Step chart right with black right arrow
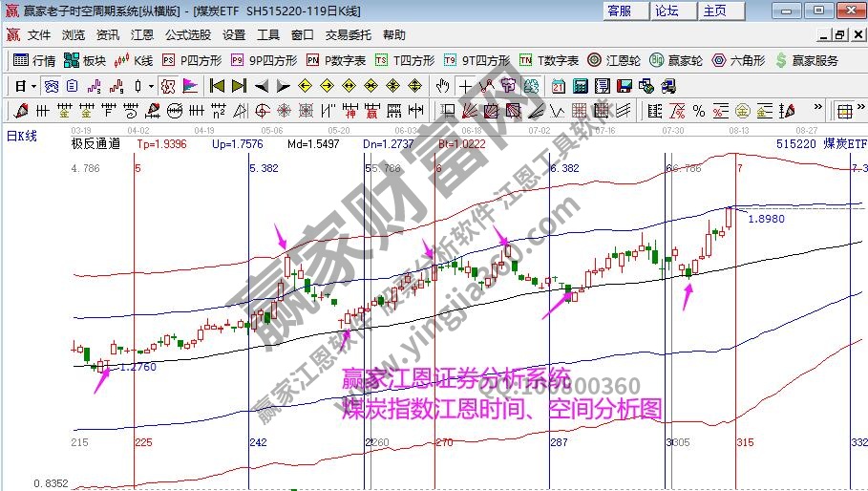Viewport: 868px width, 491px height. click(x=284, y=86)
